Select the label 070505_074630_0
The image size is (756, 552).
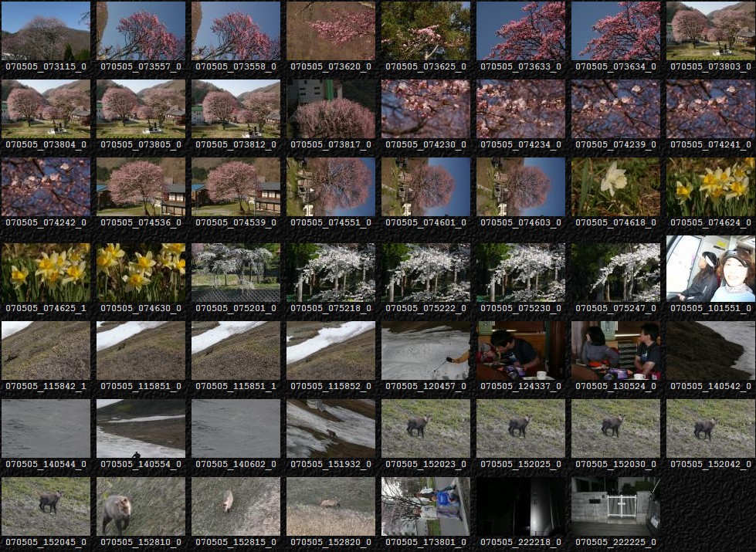pyautogui.click(x=141, y=307)
